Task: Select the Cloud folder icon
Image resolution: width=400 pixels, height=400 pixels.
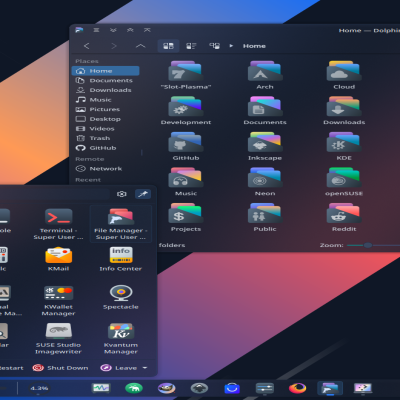Action: click(344, 71)
